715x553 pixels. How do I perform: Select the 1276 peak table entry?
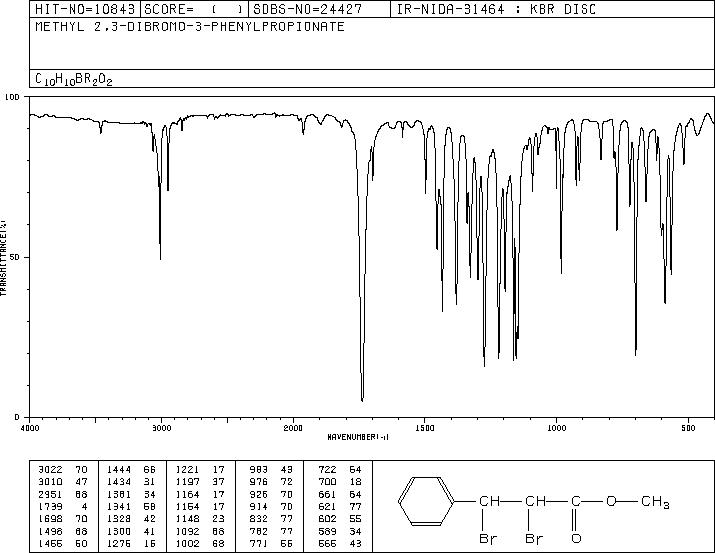[x=131, y=543]
